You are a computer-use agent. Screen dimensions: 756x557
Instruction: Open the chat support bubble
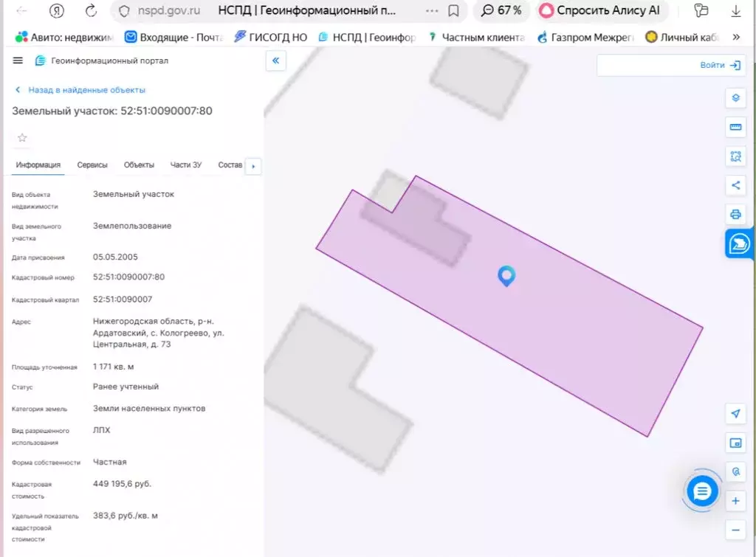tap(701, 491)
